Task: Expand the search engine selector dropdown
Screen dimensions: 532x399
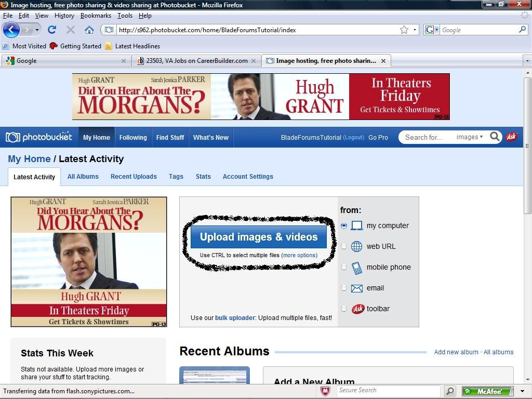Action: (436, 30)
